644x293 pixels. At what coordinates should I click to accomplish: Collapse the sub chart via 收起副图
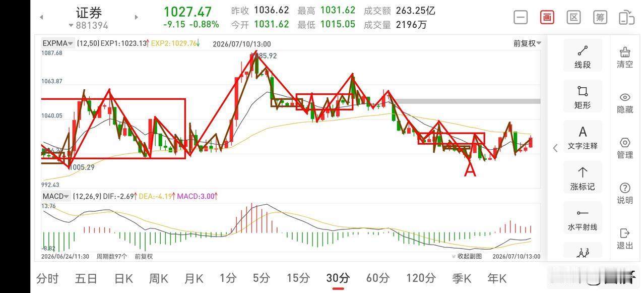click(467, 256)
